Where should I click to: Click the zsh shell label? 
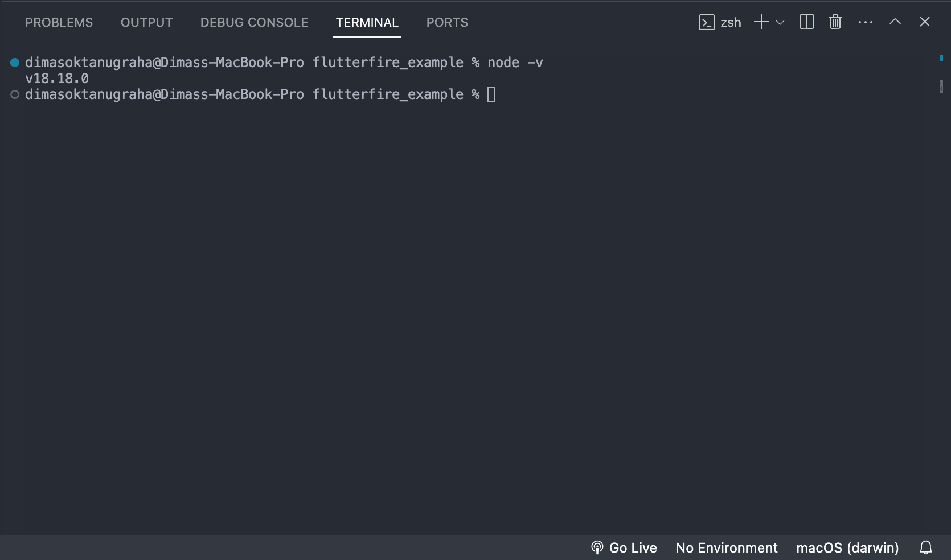coord(731,22)
